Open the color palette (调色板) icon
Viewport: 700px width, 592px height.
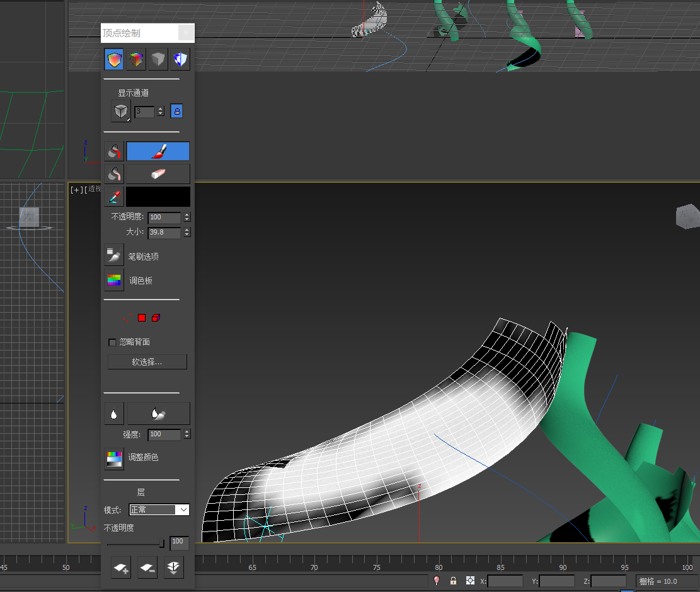click(x=114, y=281)
